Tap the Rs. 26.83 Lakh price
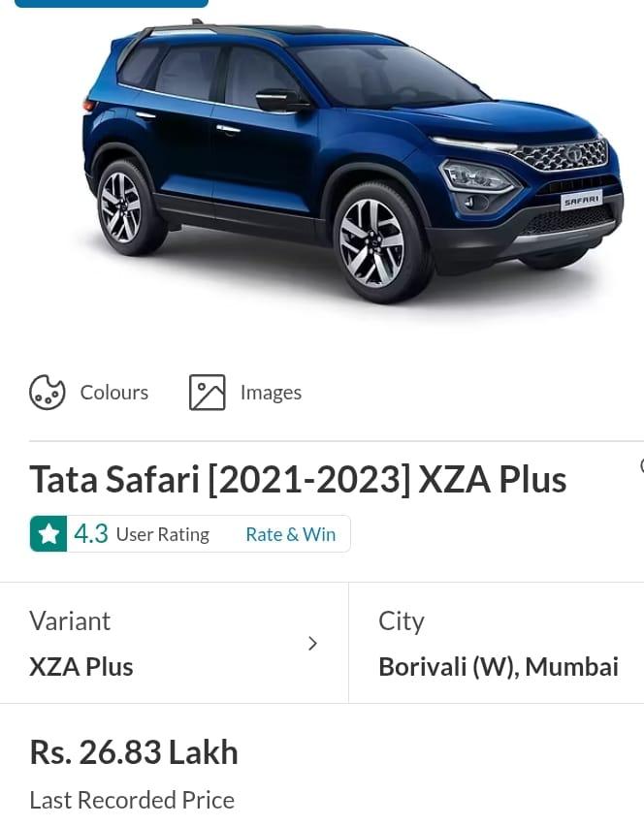 pos(134,751)
